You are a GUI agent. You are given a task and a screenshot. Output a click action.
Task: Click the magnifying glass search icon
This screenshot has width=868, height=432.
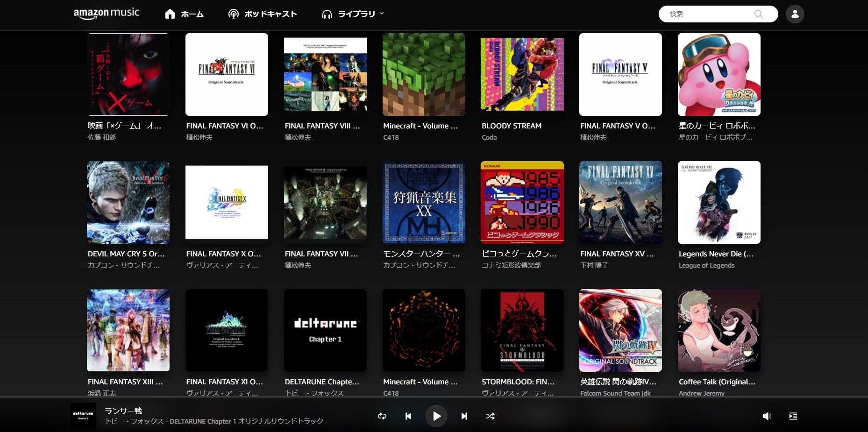click(759, 14)
